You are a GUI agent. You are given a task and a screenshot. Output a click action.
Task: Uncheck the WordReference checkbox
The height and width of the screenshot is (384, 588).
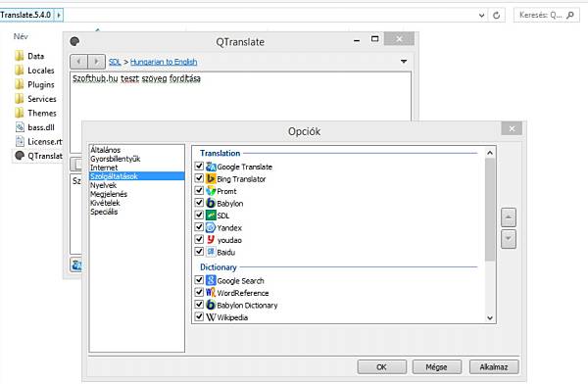pos(199,292)
